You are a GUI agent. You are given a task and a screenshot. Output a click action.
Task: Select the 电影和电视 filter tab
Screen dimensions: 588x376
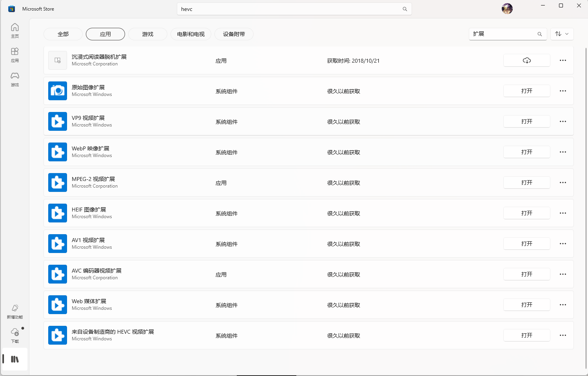[x=191, y=34]
